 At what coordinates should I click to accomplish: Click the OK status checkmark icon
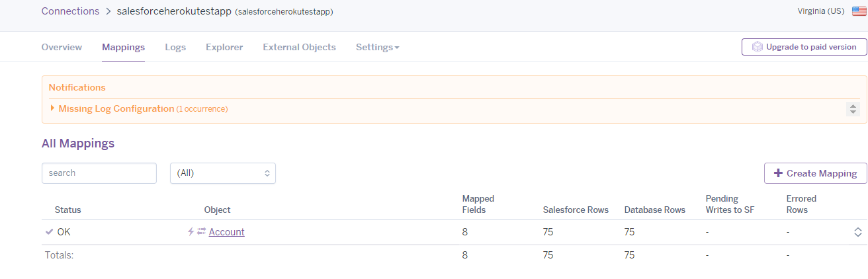[x=49, y=232]
